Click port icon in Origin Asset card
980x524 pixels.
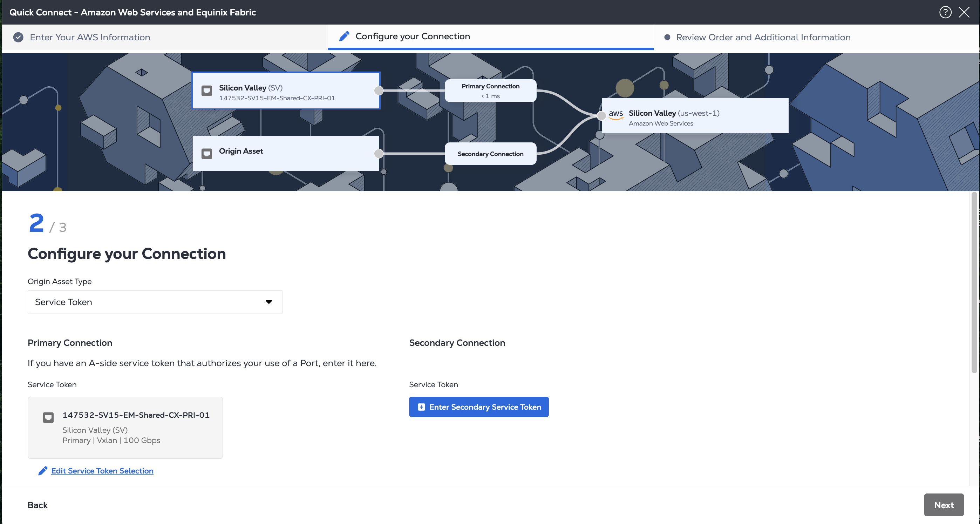[x=206, y=154]
